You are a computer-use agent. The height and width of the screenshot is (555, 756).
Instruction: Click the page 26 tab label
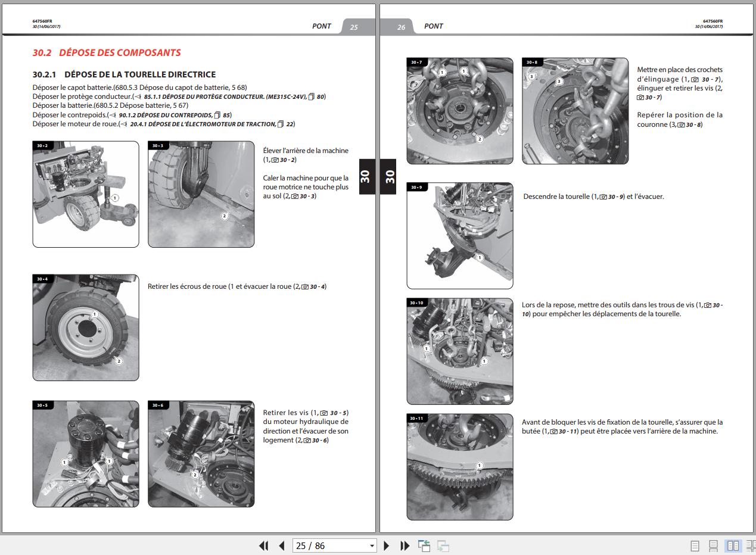coord(401,27)
